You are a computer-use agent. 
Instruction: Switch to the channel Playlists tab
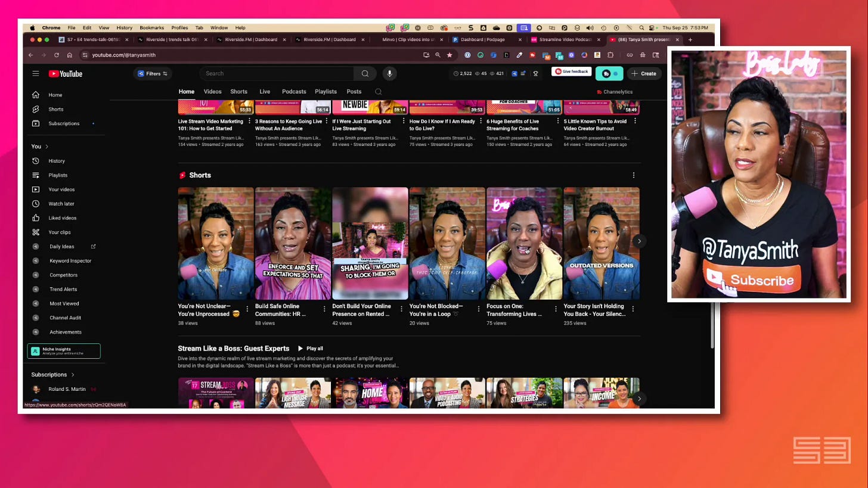325,92
